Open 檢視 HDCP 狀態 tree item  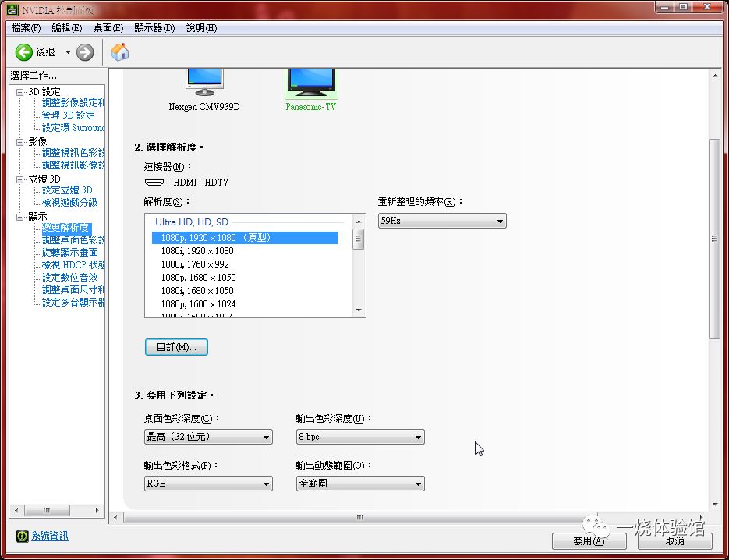pyautogui.click(x=73, y=265)
